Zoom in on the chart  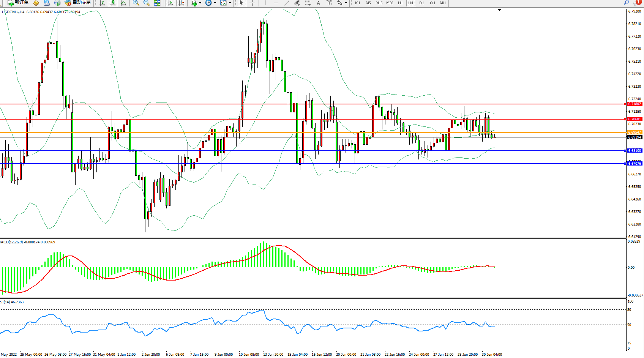(x=136, y=3)
